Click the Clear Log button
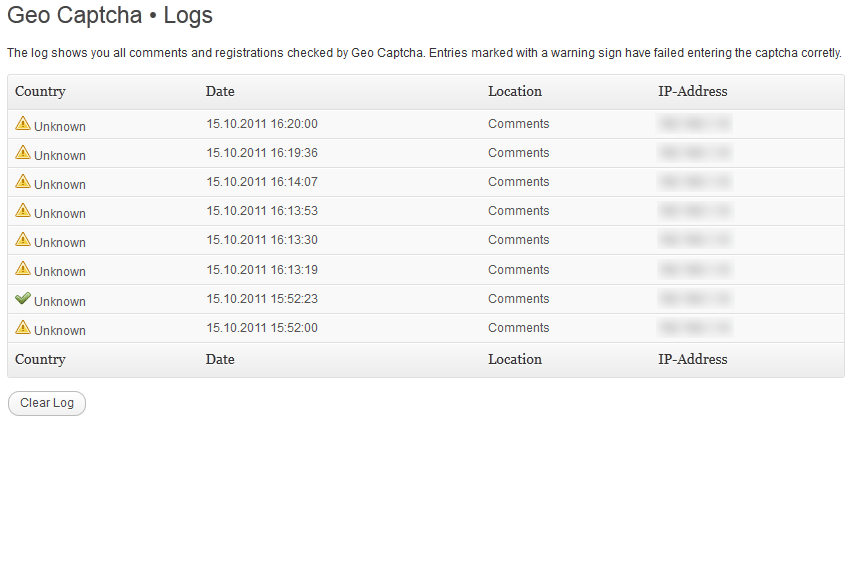This screenshot has height=583, width=854. pos(47,403)
